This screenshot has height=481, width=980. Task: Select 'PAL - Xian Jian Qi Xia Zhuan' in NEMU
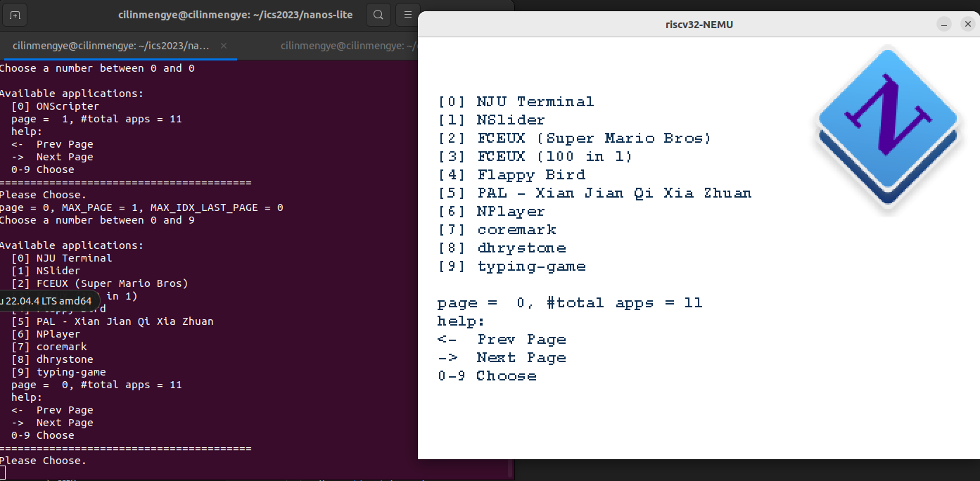tap(614, 193)
